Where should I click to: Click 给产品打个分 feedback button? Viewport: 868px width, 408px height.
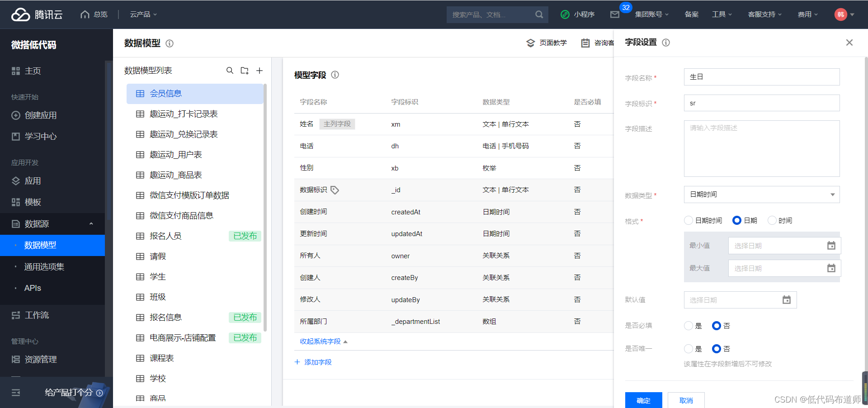click(74, 393)
